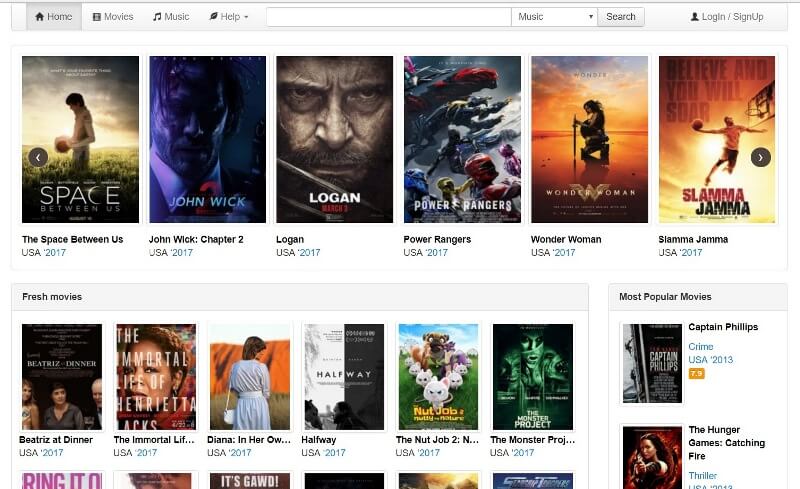Click the user icon beside Login
Screen dimensions: 800x489
[694, 17]
